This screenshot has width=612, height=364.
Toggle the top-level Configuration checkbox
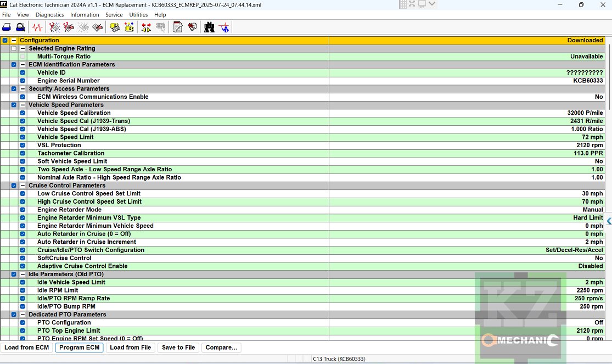[x=5, y=40]
